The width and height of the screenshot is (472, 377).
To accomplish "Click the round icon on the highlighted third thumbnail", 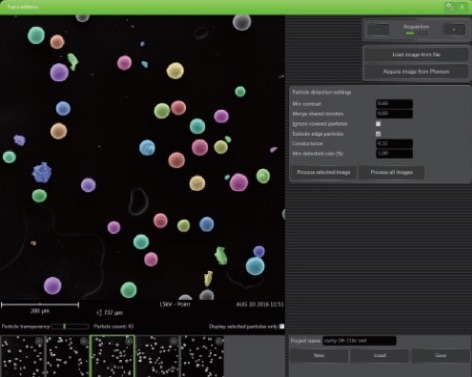I will pos(129,341).
